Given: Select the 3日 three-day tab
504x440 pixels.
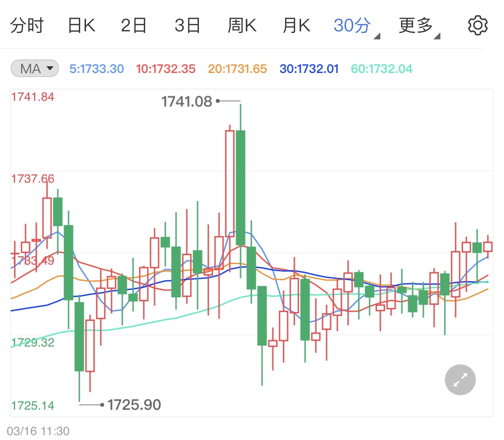Looking at the screenshot, I should (x=187, y=26).
